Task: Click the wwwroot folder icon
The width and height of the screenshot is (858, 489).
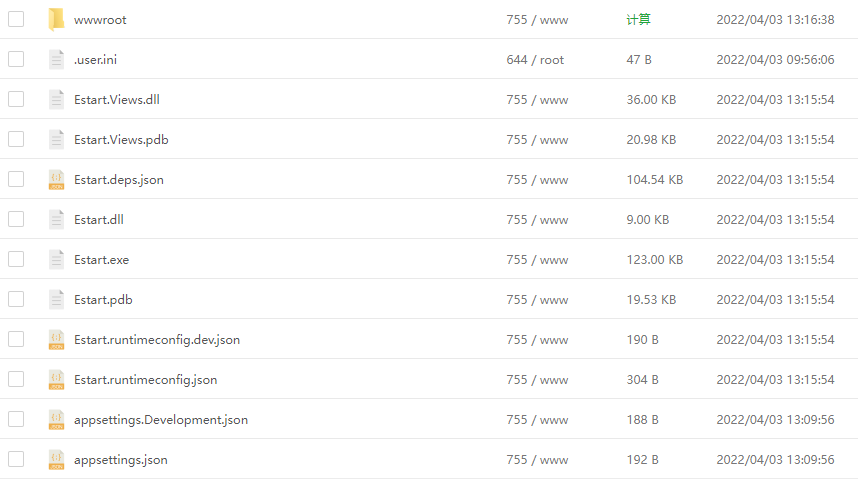Action: (x=56, y=19)
